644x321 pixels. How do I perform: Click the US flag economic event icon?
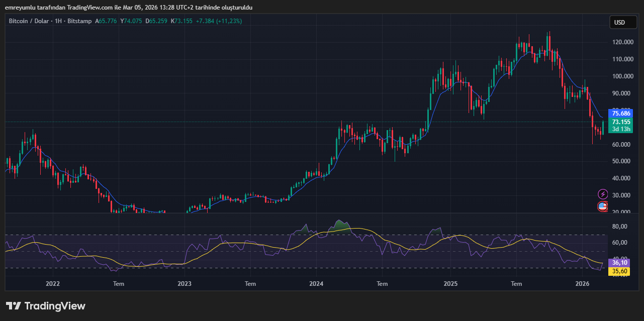click(602, 206)
